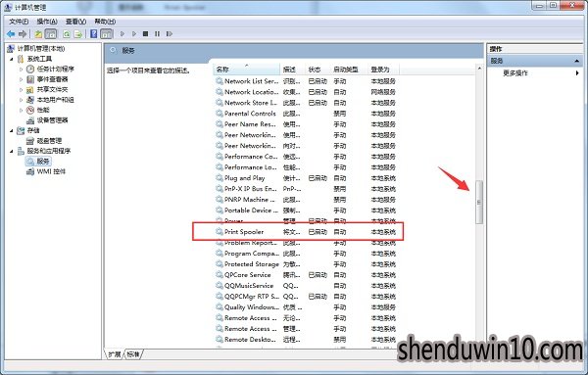Viewport: 588px width, 375px height.
Task: Click the Export List toolbar icon
Action: click(x=78, y=34)
